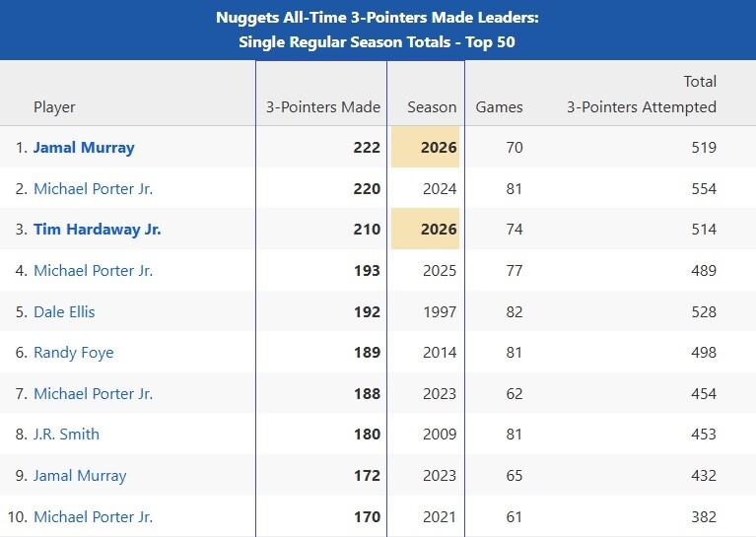Select highlighted 2026 season cell for Hardaway
The height and width of the screenshot is (537, 756).
(425, 229)
